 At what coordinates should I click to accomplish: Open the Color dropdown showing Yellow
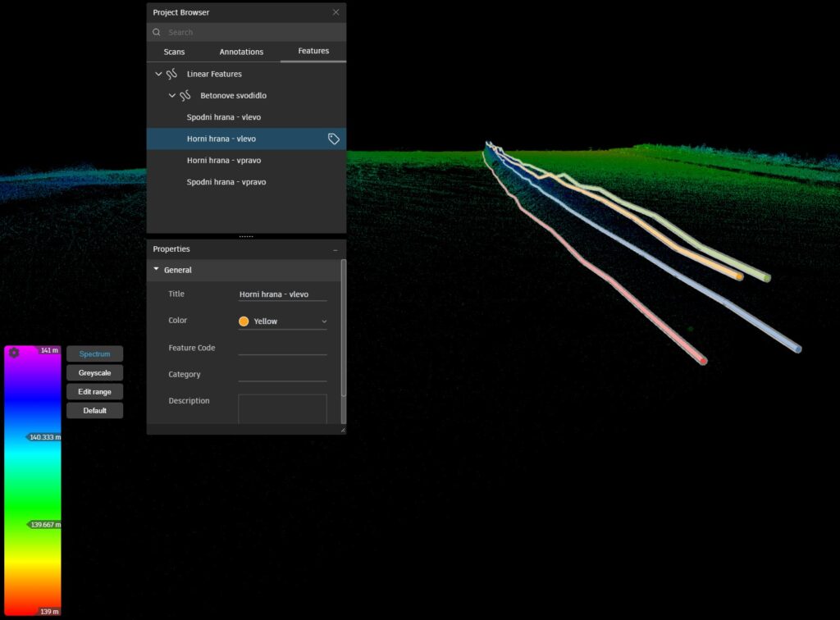click(282, 321)
